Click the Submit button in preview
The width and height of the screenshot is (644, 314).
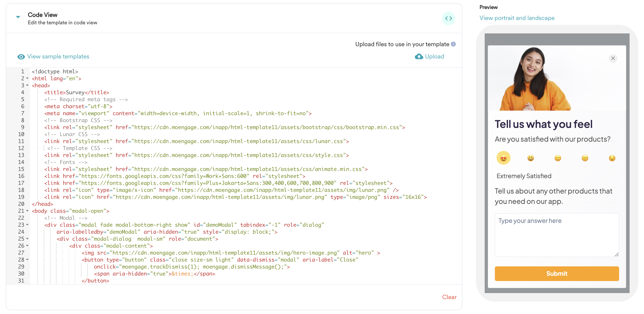pyautogui.click(x=557, y=273)
